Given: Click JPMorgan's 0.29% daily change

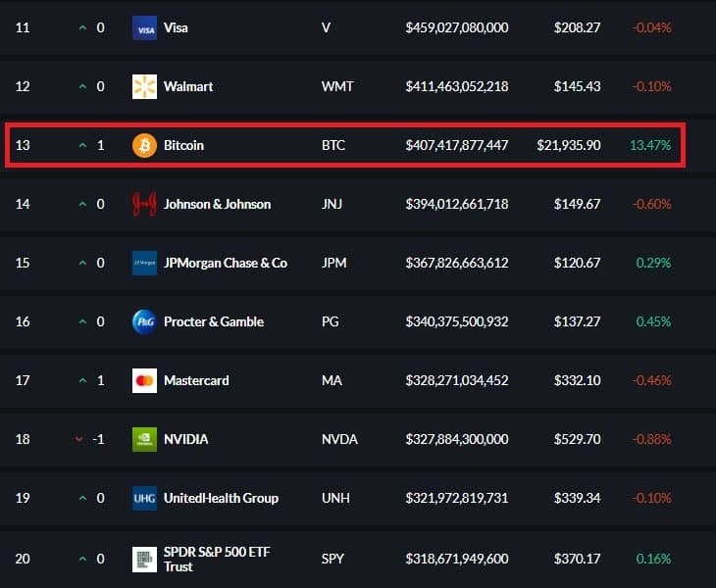Looking at the screenshot, I should [654, 264].
